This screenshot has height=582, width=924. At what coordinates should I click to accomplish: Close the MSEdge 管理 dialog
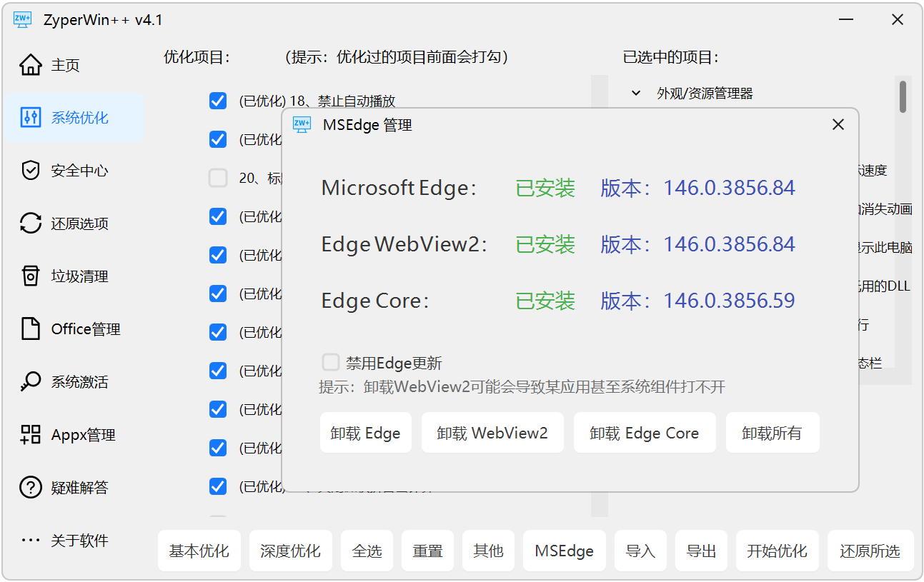pyautogui.click(x=838, y=125)
